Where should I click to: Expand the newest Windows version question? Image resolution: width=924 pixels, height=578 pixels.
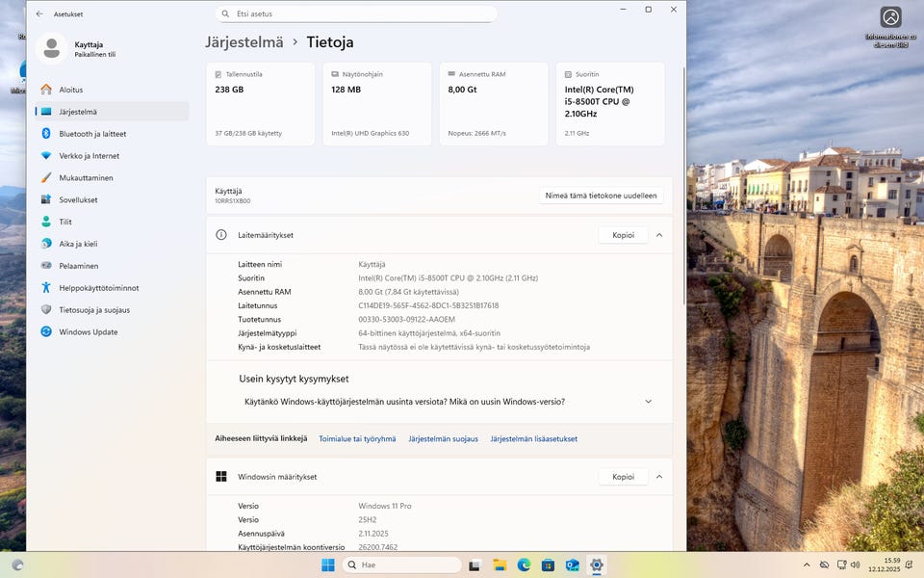648,402
